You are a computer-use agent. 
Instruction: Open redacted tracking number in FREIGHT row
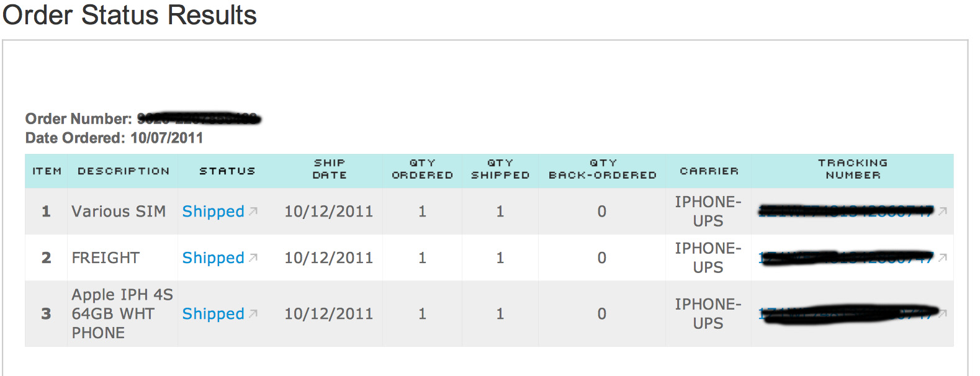click(x=846, y=257)
